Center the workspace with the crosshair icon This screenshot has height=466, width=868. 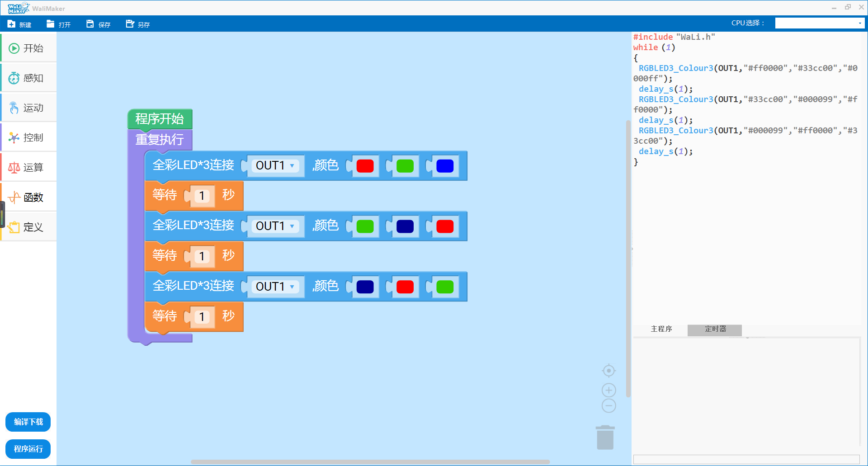(609, 371)
